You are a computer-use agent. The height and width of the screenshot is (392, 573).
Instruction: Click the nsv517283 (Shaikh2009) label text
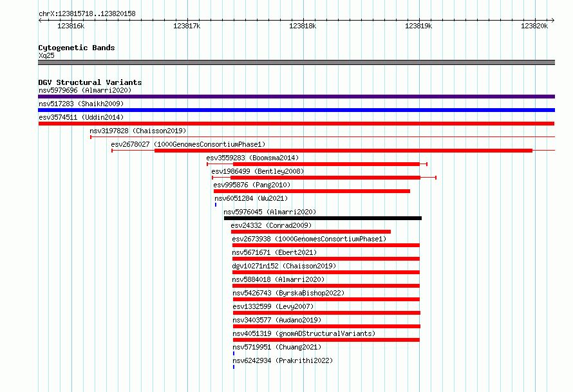coord(81,104)
